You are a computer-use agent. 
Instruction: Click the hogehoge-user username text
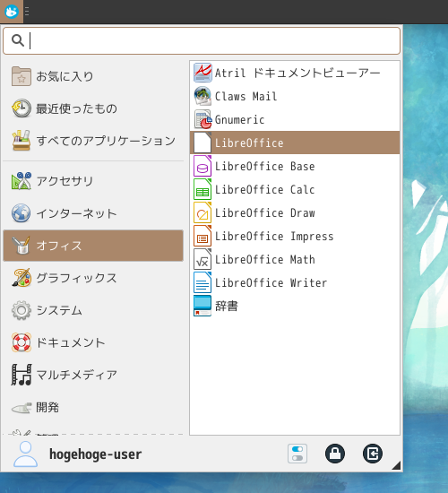coord(96,454)
